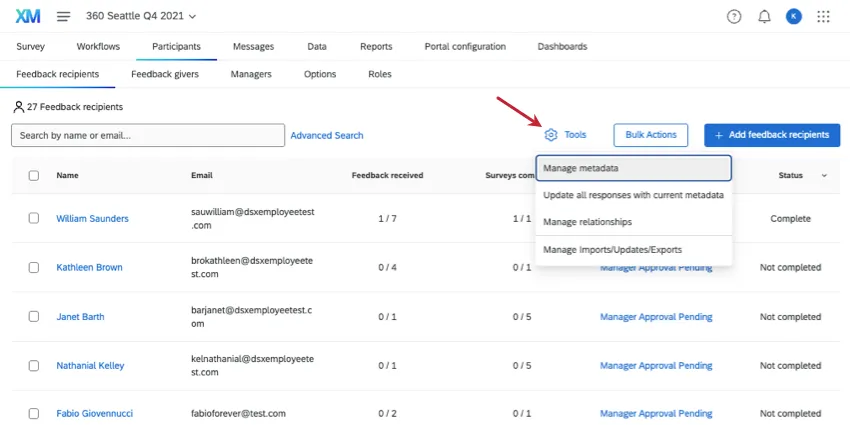Screen dimensions: 850x425
Task: Click Manager Approval Pending for Nathanial Kelley
Action: coord(656,365)
